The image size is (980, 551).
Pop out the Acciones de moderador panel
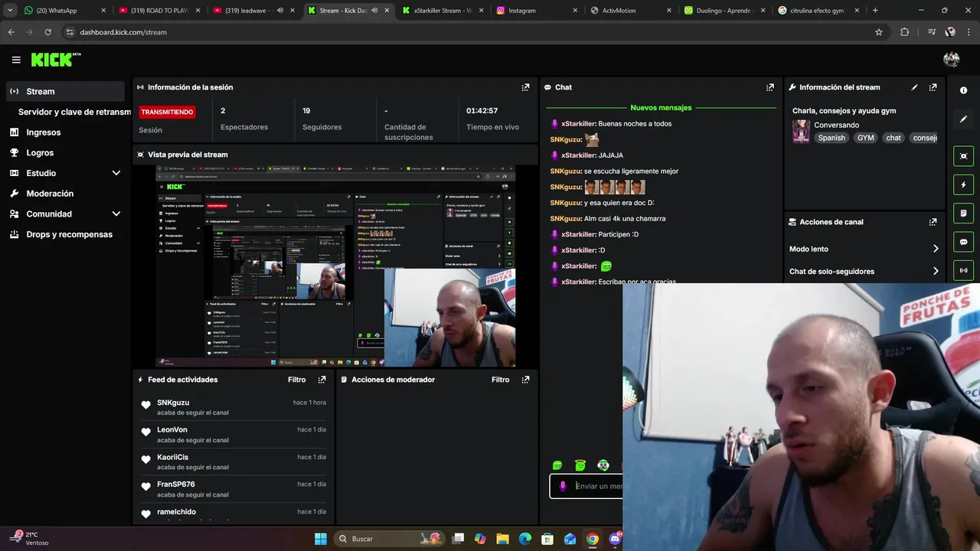click(525, 380)
